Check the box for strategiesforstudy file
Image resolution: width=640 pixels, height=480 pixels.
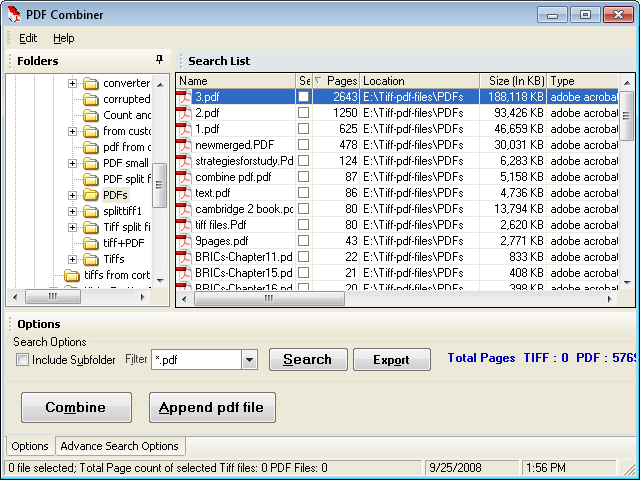[x=303, y=161]
